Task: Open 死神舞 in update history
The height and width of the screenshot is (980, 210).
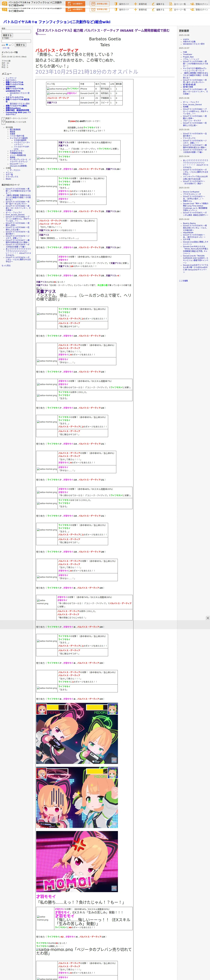Action: 186,107
